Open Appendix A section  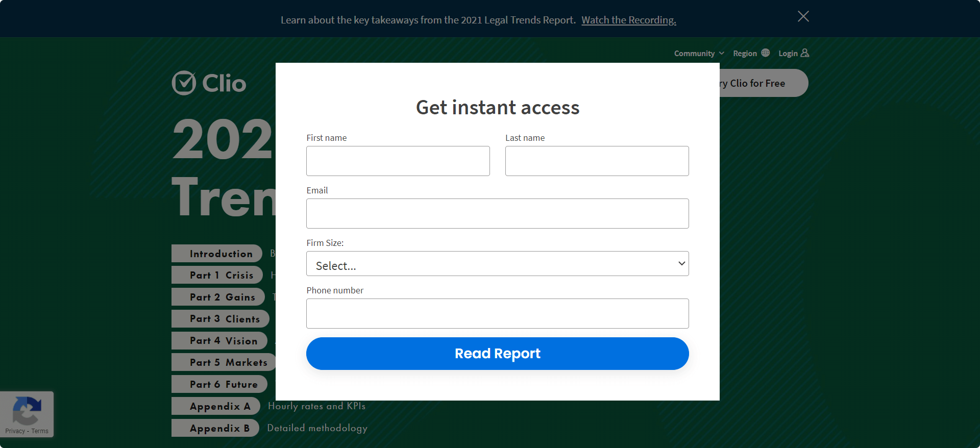click(x=216, y=406)
